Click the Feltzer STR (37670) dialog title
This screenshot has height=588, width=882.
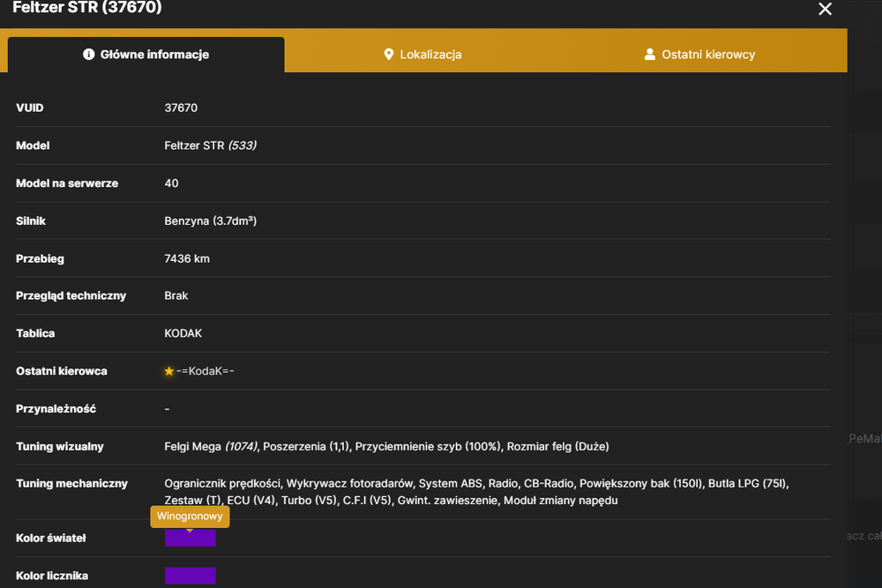coord(87,7)
